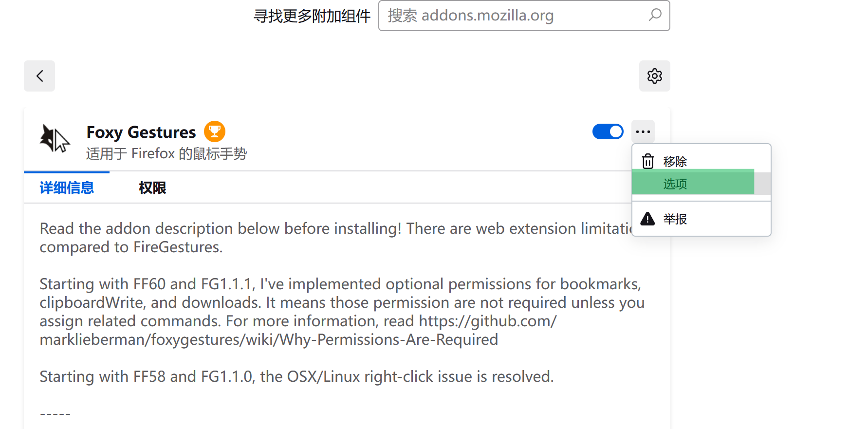Click the search magnifier icon
This screenshot has height=429, width=868.
click(x=655, y=16)
